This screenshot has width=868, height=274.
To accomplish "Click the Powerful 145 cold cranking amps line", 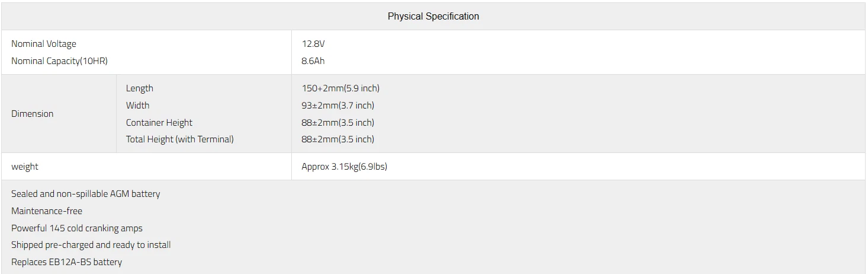I will [77, 228].
